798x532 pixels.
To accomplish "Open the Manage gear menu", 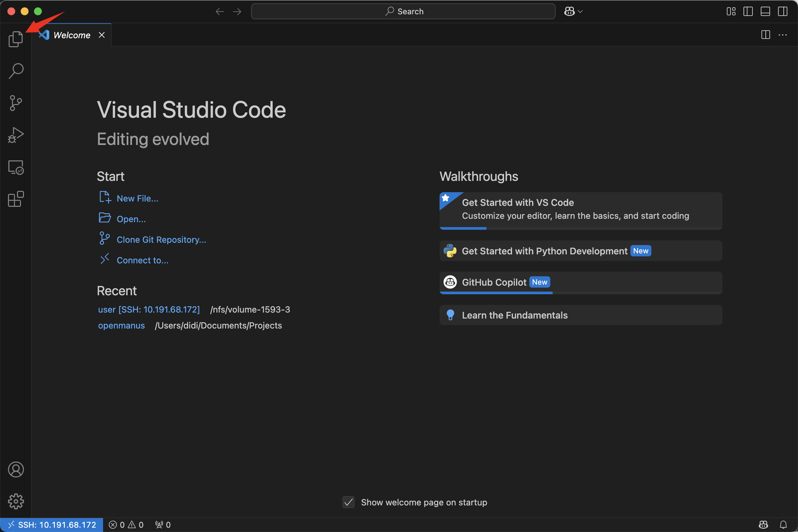I will click(16, 501).
